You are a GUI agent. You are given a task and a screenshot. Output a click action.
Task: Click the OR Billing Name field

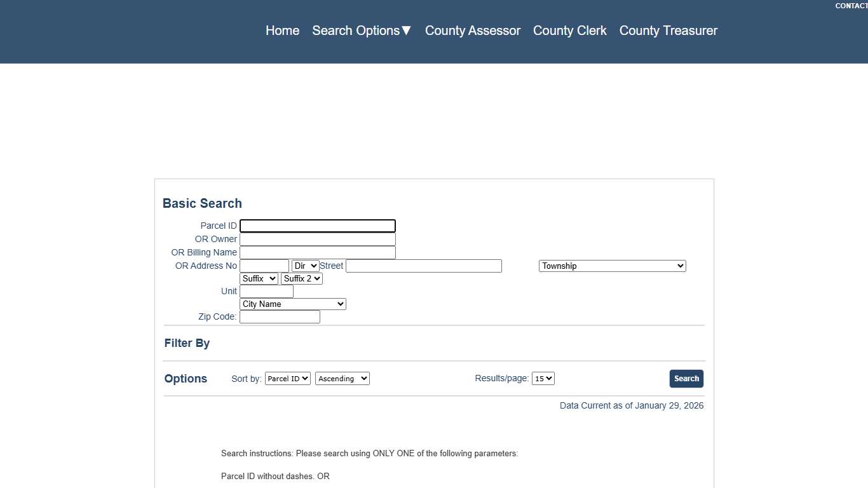coord(317,252)
